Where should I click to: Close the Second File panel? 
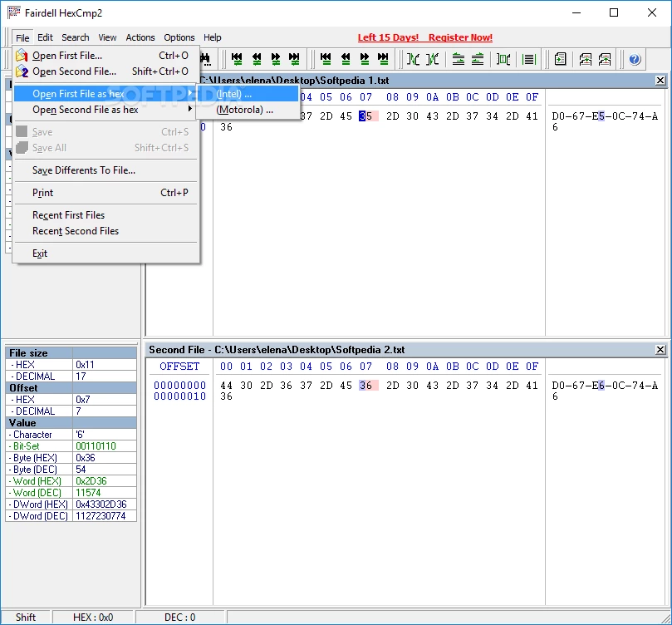(660, 350)
